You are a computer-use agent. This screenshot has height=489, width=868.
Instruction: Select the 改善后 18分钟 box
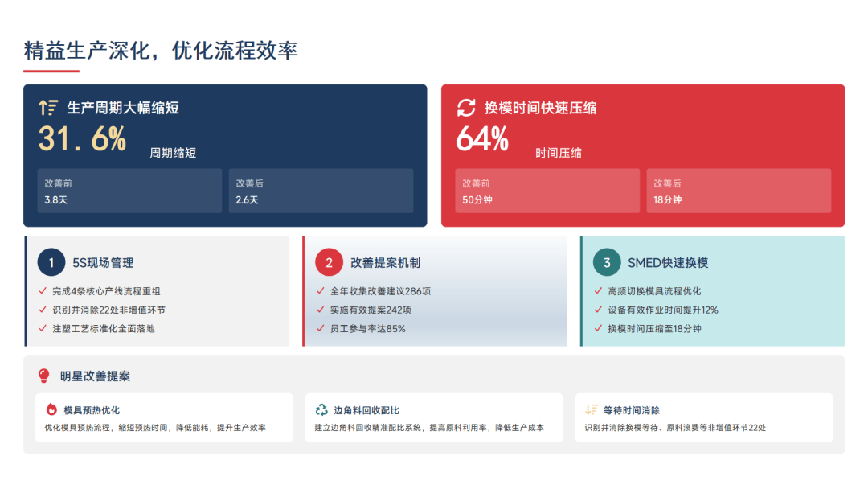739,191
